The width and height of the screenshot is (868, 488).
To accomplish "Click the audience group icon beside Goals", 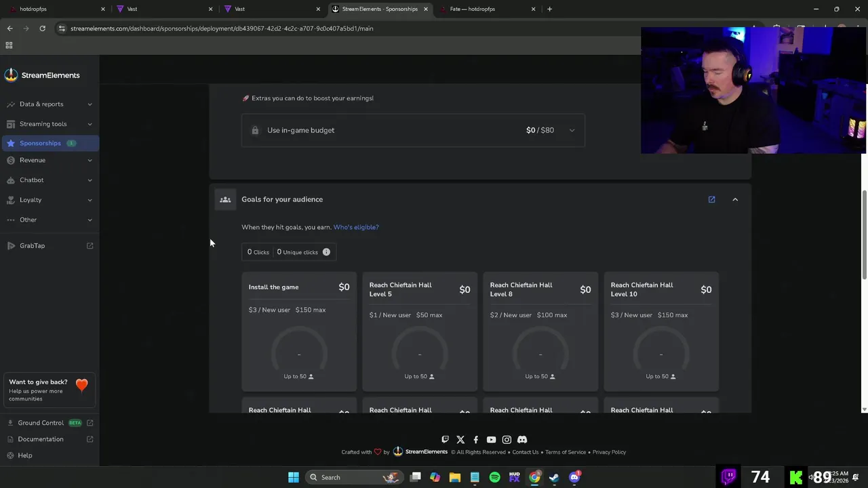I will click(x=225, y=199).
